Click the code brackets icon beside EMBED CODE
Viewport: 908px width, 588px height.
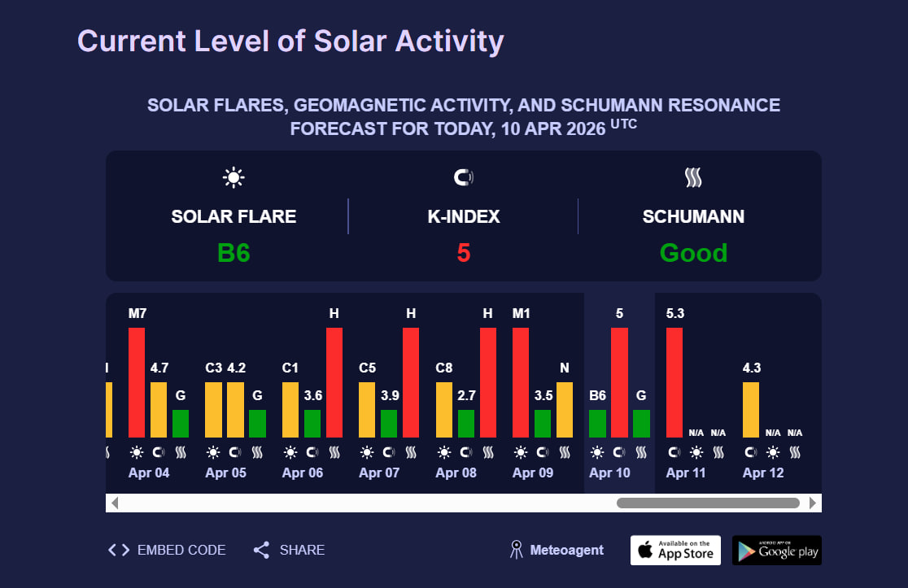[x=119, y=550]
